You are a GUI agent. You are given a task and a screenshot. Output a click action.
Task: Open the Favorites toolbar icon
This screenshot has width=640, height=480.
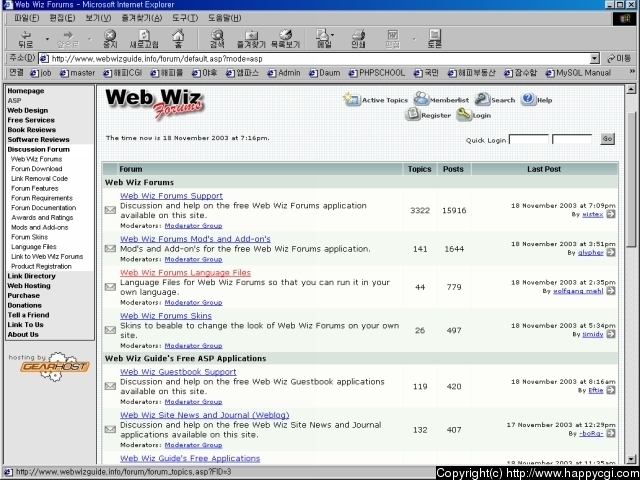click(251, 39)
